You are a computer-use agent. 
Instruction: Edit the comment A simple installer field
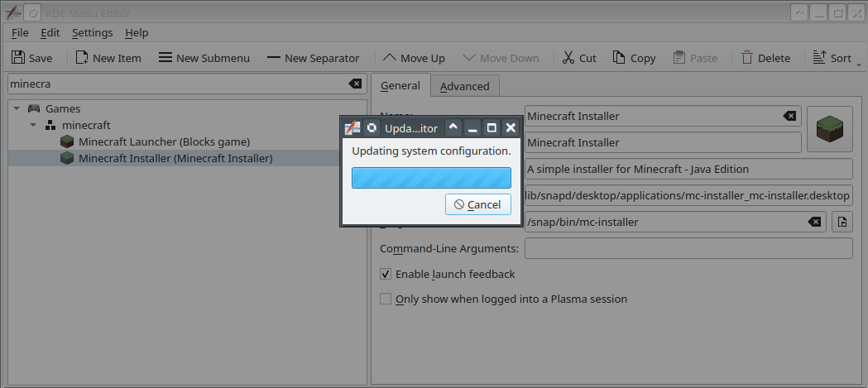(688, 169)
